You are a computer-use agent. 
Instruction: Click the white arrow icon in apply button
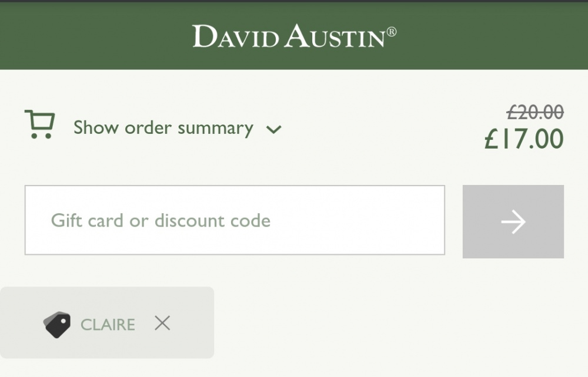coord(513,221)
